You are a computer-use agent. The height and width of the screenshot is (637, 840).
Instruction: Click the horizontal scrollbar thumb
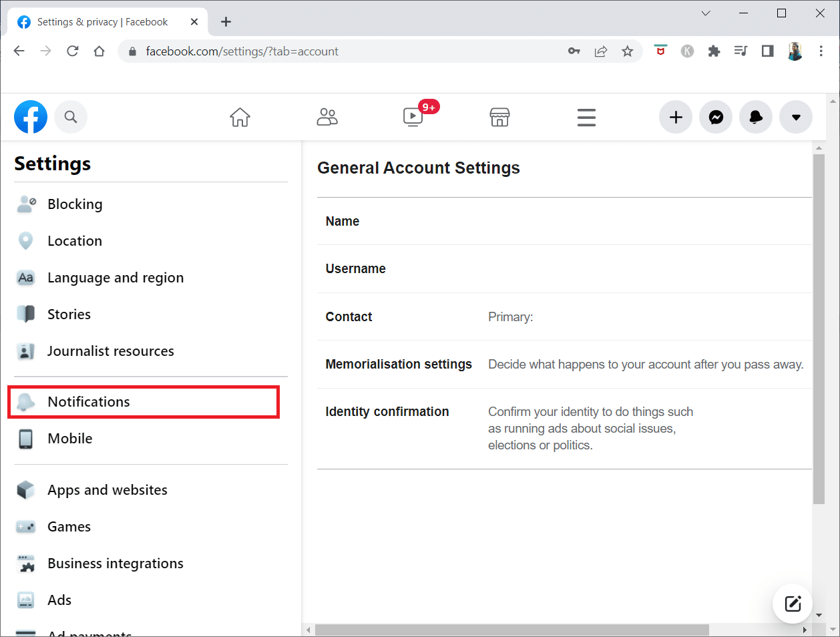tap(511, 630)
